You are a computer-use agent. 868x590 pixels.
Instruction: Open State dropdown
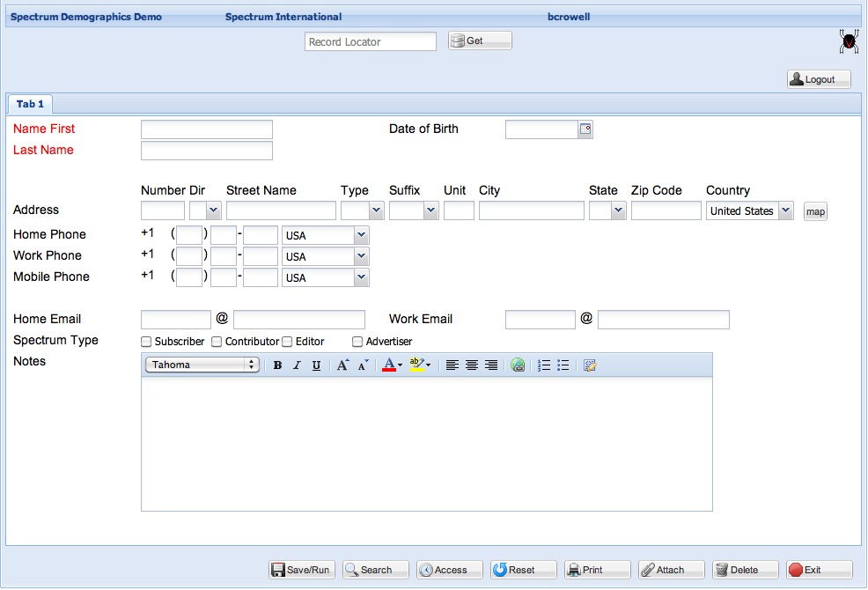[618, 210]
